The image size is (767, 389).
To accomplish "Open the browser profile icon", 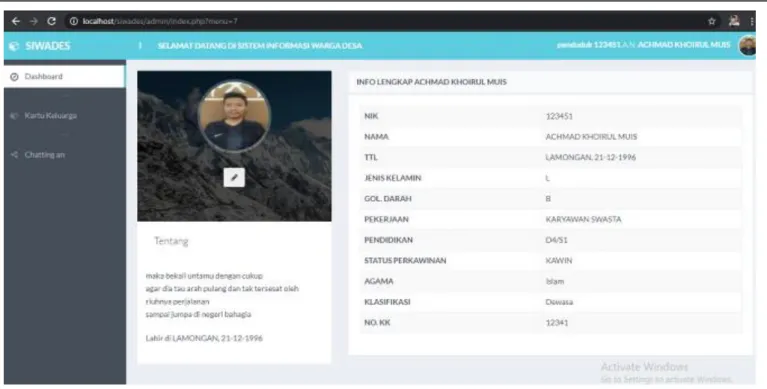I will (x=734, y=21).
